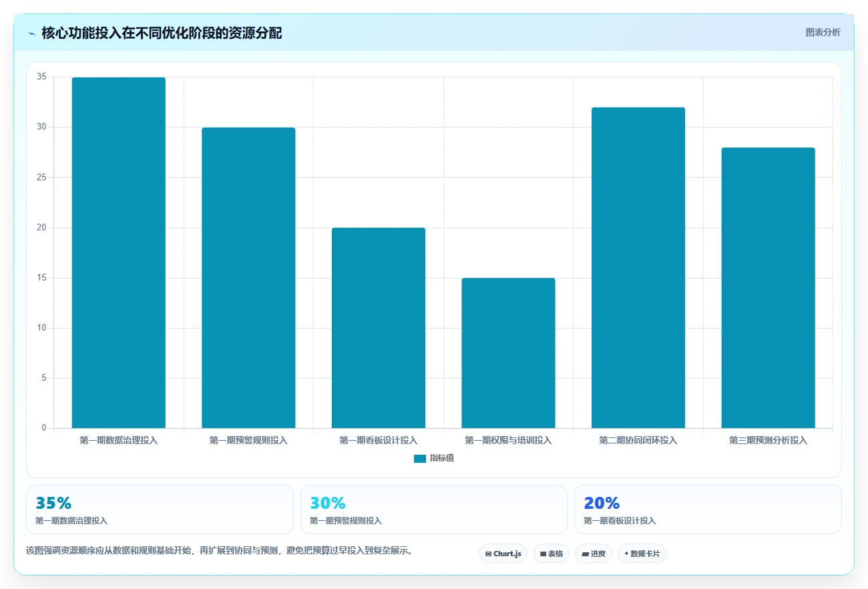Click axis label 第一期看板设计投入 below the chart

(379, 440)
